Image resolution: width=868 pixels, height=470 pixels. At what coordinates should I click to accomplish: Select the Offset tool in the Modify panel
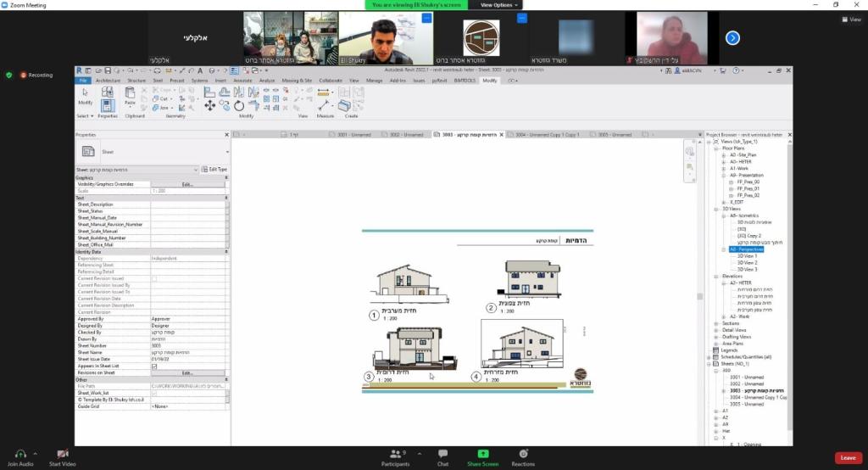pos(224,92)
